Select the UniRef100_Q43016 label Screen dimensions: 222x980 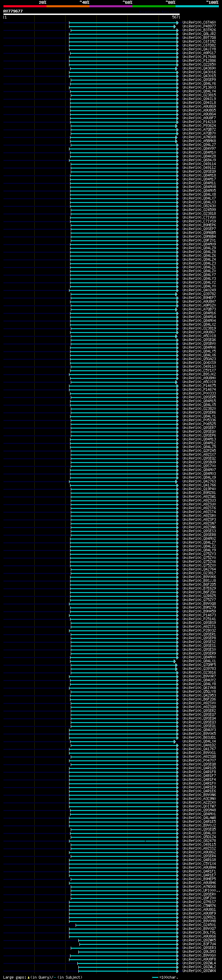[199, 72]
